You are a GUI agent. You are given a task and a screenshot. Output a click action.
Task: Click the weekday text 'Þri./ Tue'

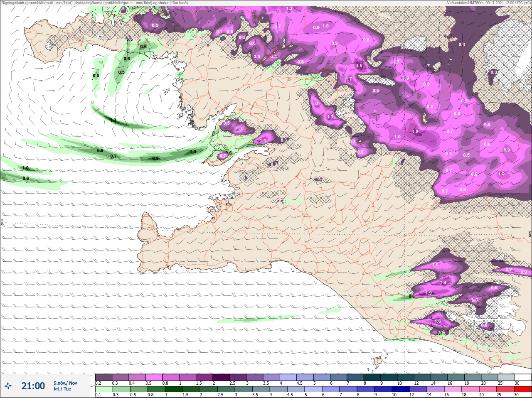click(x=62, y=389)
